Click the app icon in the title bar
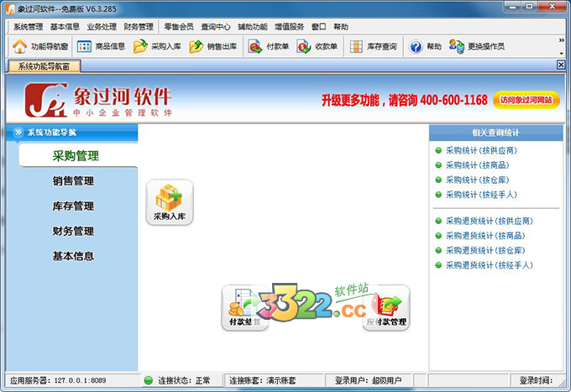The image size is (571, 392). 10,8
